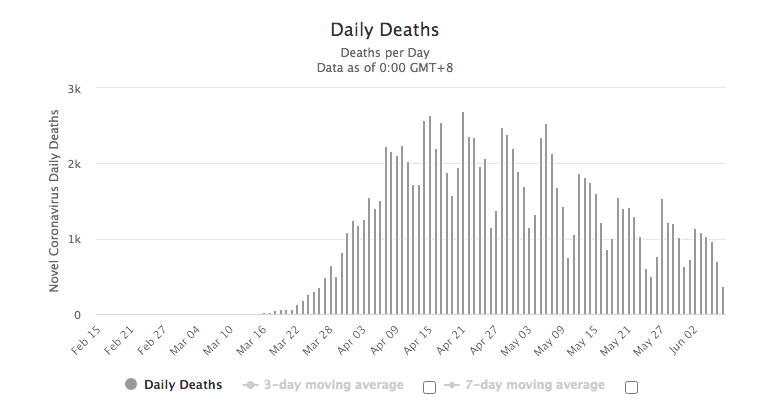This screenshot has width=762, height=412.
Task: Click the Novel Coronavirus Daily Deaths axis title
Action: click(x=53, y=201)
